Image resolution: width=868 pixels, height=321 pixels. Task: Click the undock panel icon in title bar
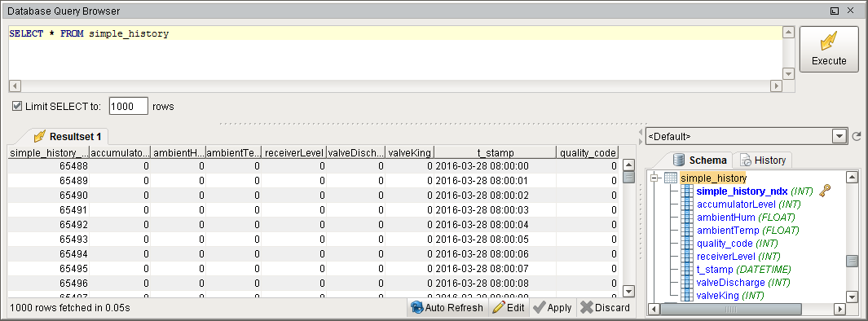[x=835, y=11]
